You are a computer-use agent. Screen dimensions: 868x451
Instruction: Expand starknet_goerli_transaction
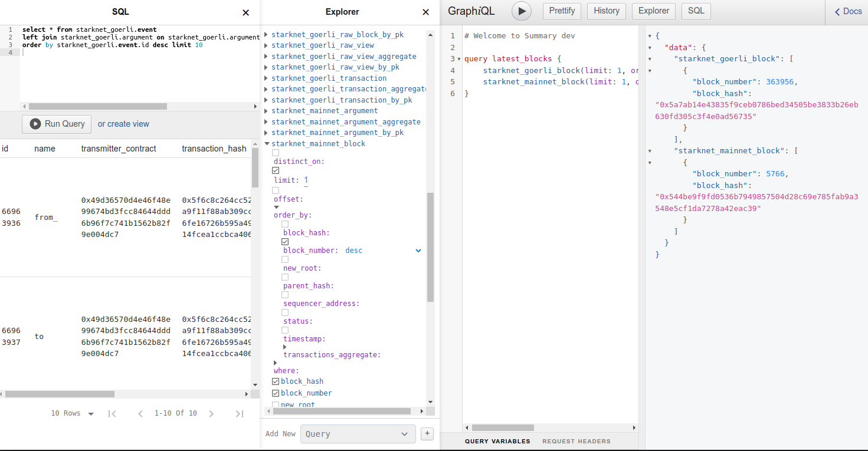267,78
